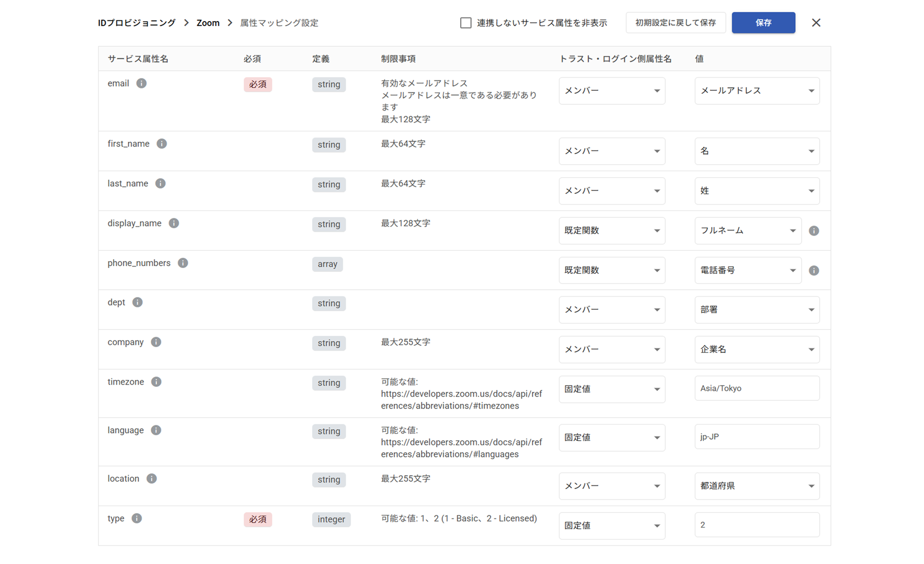Viewport: 924px width, 564px height.
Task: Click info icon beside フルネーム dropdown
Action: (x=814, y=231)
